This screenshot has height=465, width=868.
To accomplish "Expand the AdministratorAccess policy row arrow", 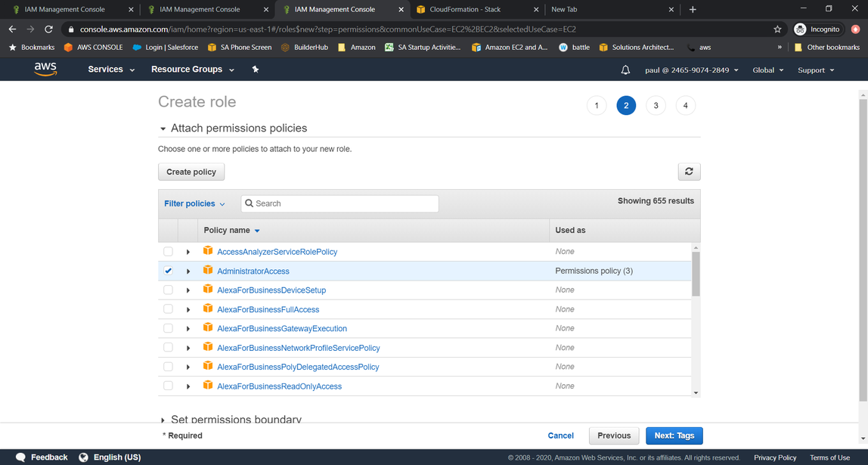I will (x=188, y=271).
